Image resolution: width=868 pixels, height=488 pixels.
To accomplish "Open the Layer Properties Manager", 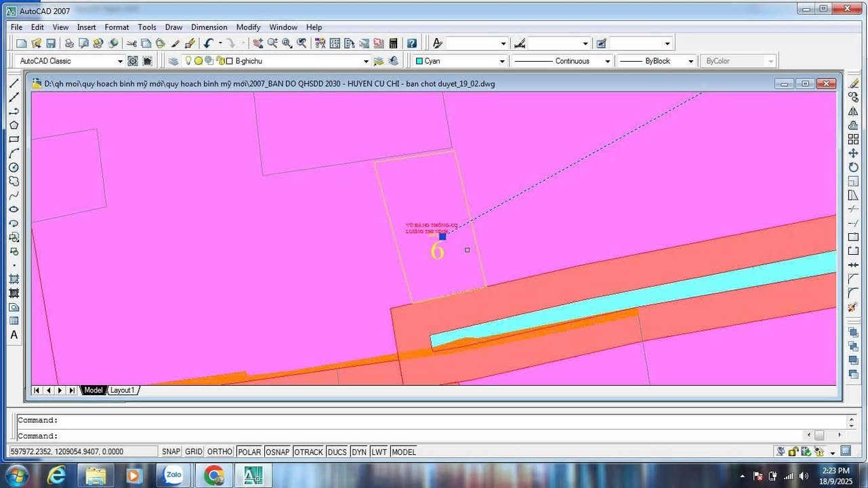I will point(173,60).
